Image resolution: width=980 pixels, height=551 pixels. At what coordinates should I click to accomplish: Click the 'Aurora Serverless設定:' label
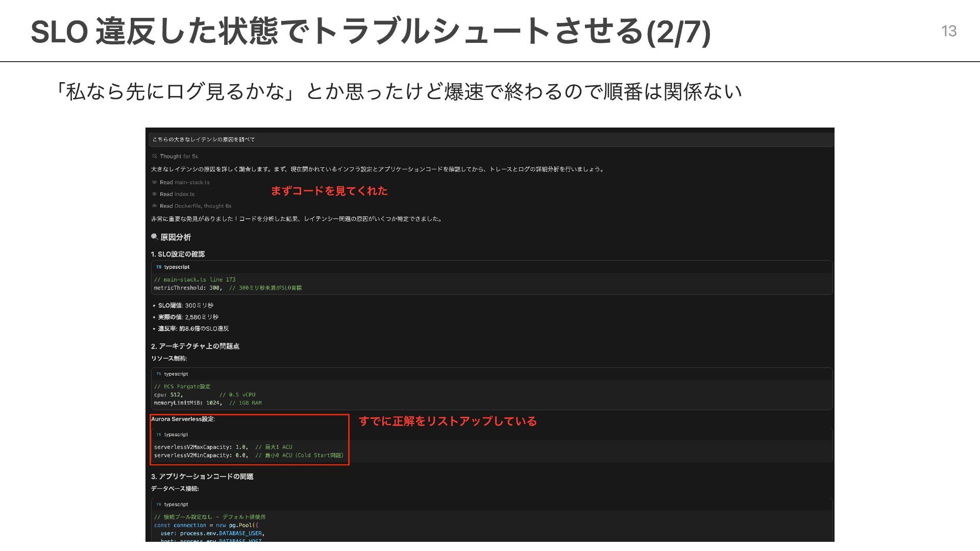pyautogui.click(x=183, y=419)
